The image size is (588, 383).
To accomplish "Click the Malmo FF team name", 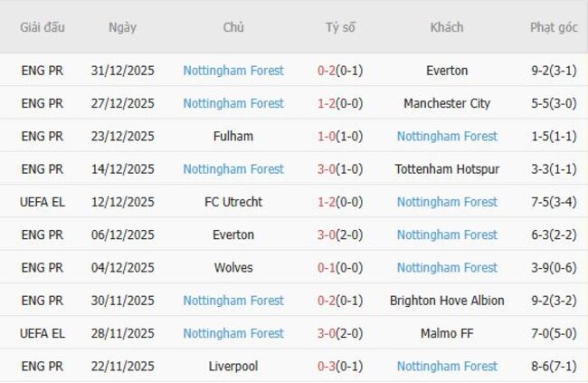I will pyautogui.click(x=447, y=333).
